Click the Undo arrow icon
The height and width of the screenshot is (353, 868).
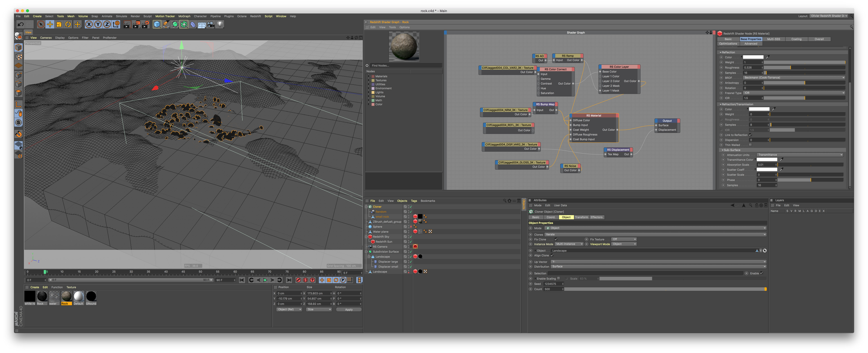click(21, 24)
